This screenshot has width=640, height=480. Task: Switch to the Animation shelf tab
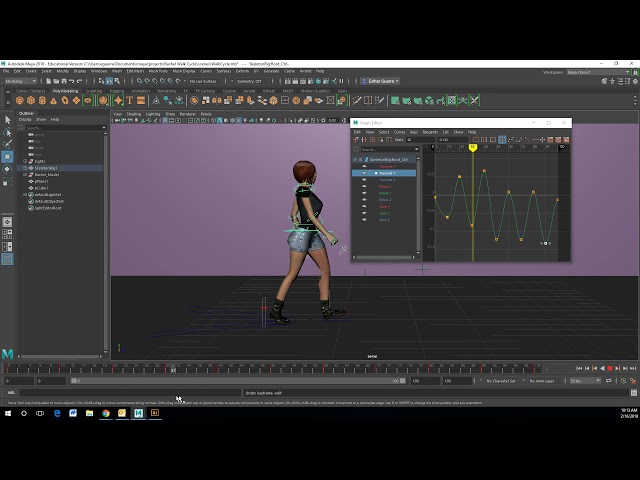[x=141, y=91]
